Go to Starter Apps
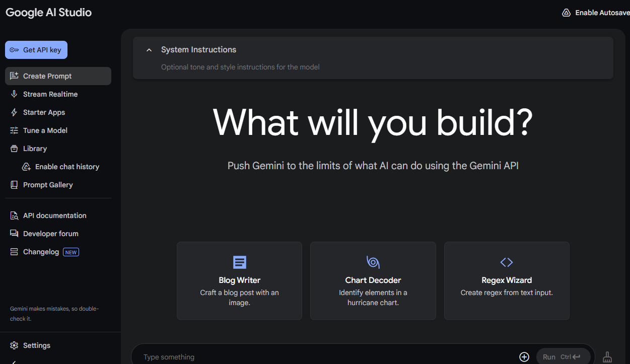The height and width of the screenshot is (364, 630). pos(44,112)
